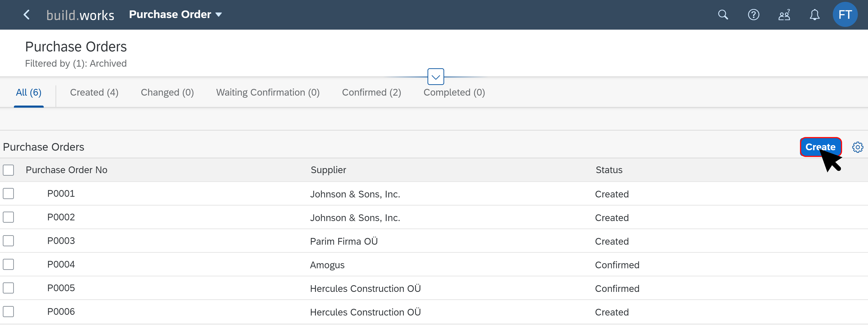Open purchase order P0006
This screenshot has width=868, height=325.
pyautogui.click(x=61, y=312)
